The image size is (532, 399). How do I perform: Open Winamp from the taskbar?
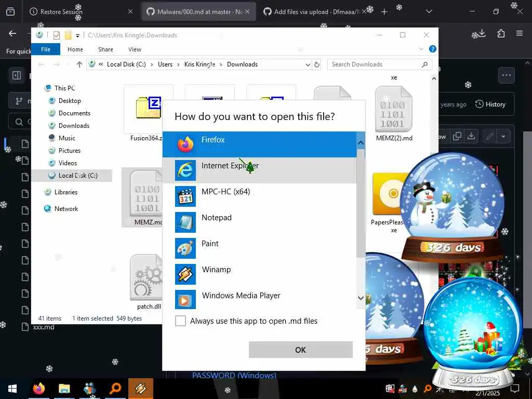click(x=140, y=389)
